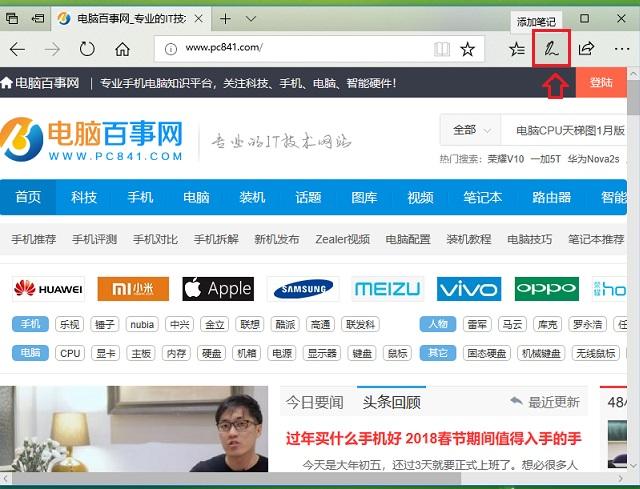
Task: Click hot search link 华为Nova2s
Action: click(593, 159)
